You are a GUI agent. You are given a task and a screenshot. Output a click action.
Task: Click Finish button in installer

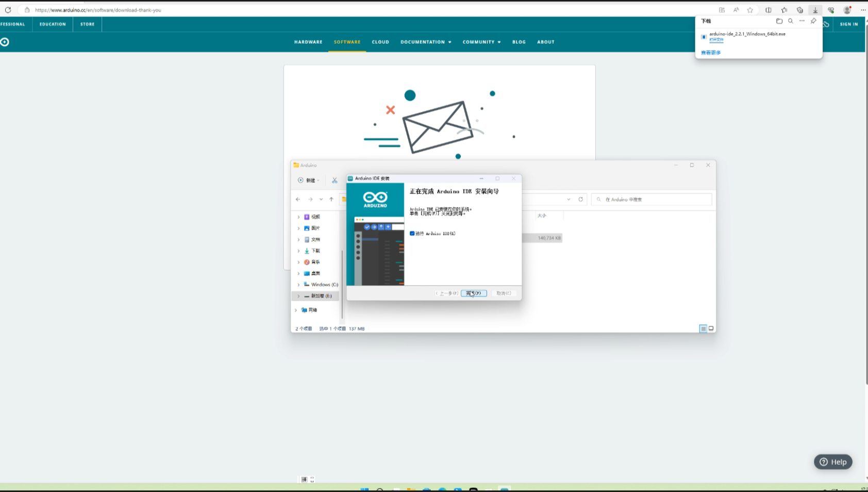[x=474, y=293]
